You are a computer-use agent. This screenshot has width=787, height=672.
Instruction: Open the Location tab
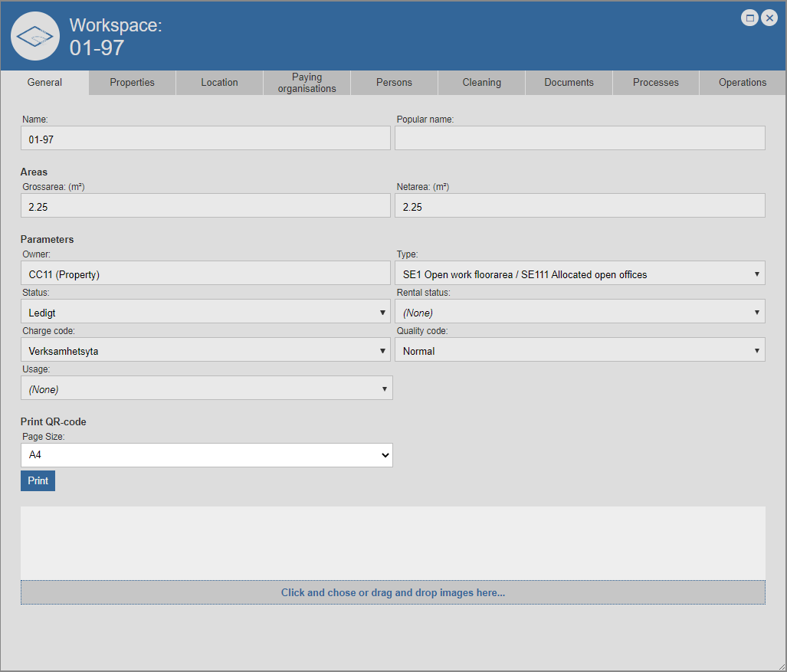click(x=219, y=82)
